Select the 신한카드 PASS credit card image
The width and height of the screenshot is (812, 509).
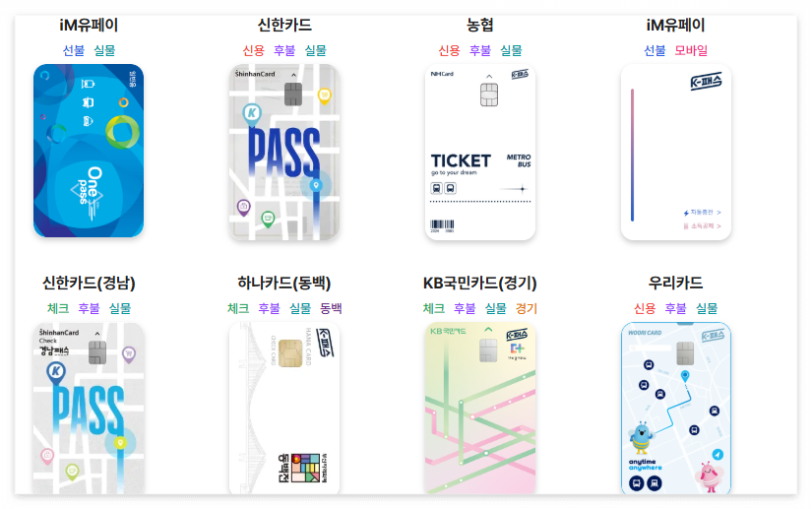pyautogui.click(x=284, y=152)
